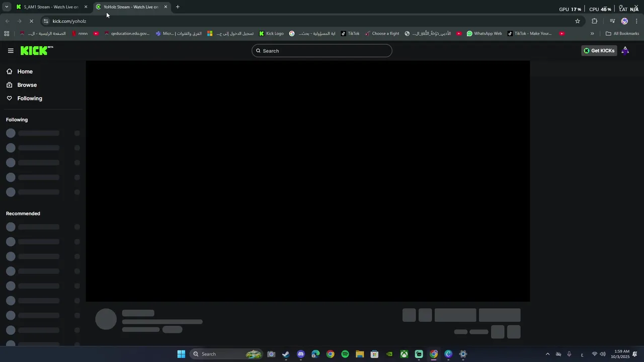
Task: Click the microphone tray icon
Action: 569,354
